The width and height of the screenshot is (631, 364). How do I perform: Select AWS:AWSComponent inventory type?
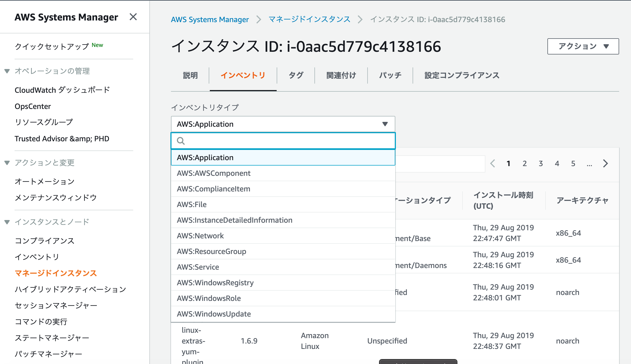click(283, 173)
